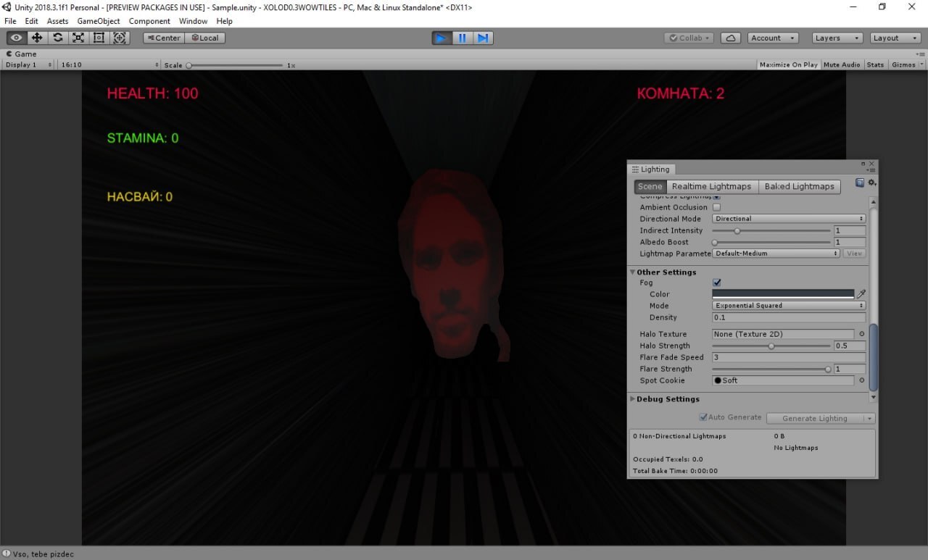Screen dimensions: 928x560
Task: Pick fog color with the eyedropper
Action: coord(861,294)
